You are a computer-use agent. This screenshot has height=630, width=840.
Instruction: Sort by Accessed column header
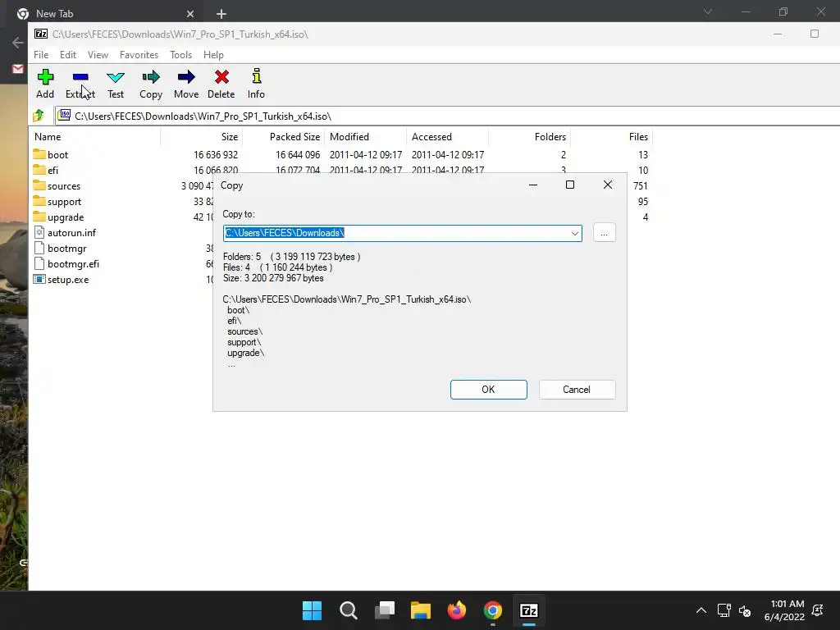[447, 137]
